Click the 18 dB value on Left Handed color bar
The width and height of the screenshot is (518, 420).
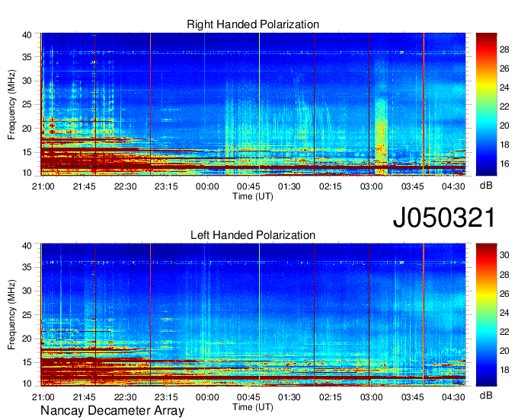[x=504, y=370]
